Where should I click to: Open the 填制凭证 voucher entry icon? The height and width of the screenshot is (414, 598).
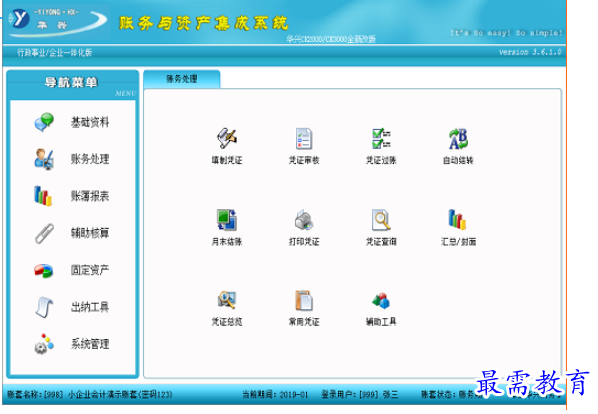click(x=227, y=138)
